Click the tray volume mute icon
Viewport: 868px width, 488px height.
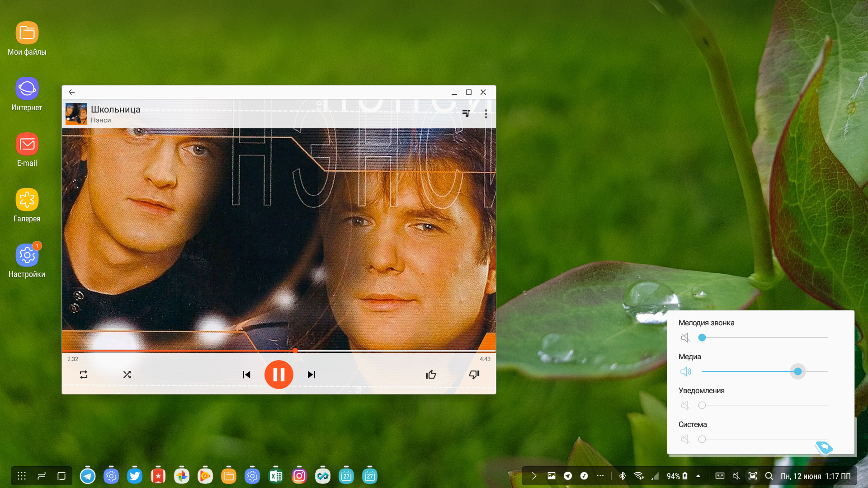[x=736, y=476]
